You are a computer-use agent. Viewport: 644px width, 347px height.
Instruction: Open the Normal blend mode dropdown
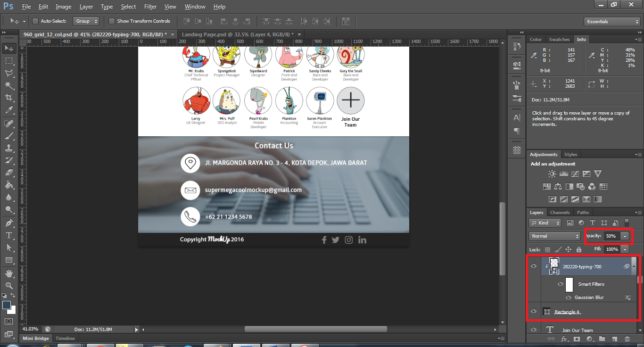tap(554, 236)
